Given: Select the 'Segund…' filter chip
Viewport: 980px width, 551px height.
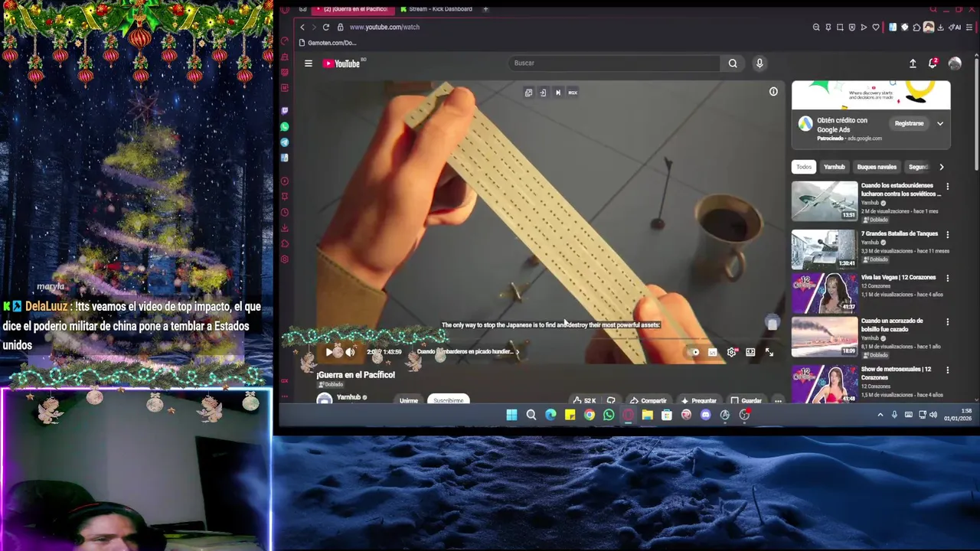Looking at the screenshot, I should point(917,167).
